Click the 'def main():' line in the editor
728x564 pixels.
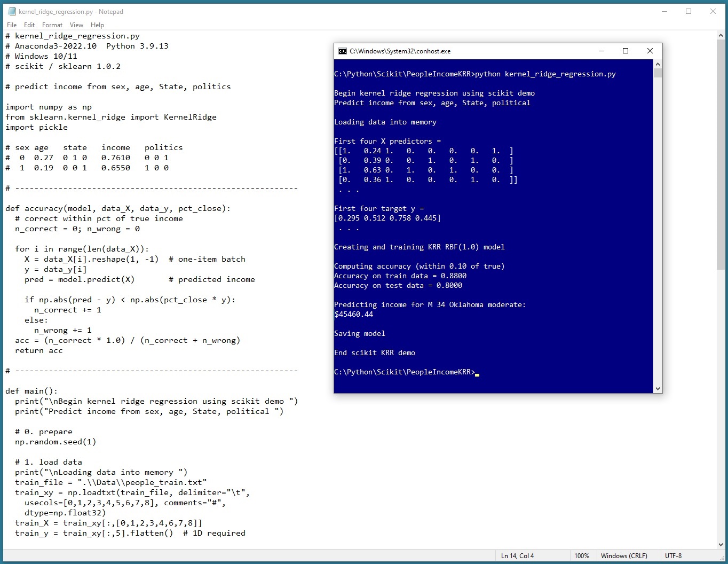click(x=31, y=391)
